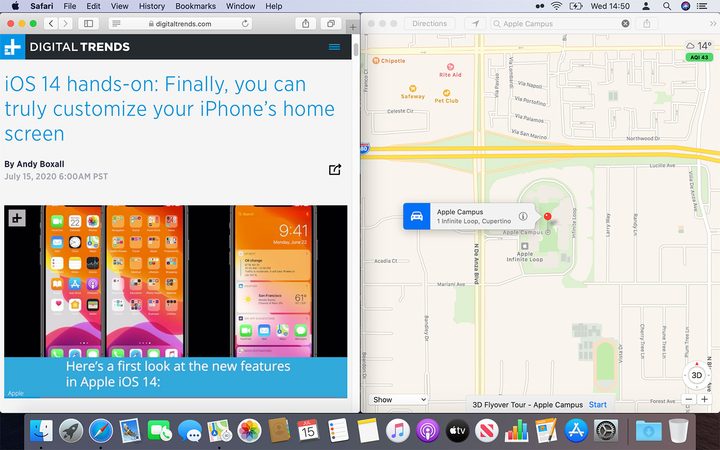Show Safari tab overview
Viewport: 720px width, 450px height.
click(331, 23)
